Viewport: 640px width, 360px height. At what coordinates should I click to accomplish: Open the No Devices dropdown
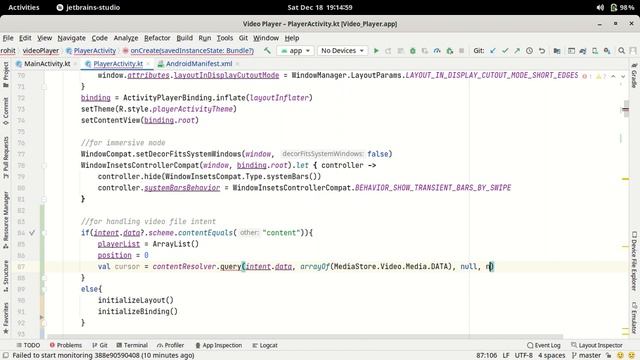pos(342,51)
